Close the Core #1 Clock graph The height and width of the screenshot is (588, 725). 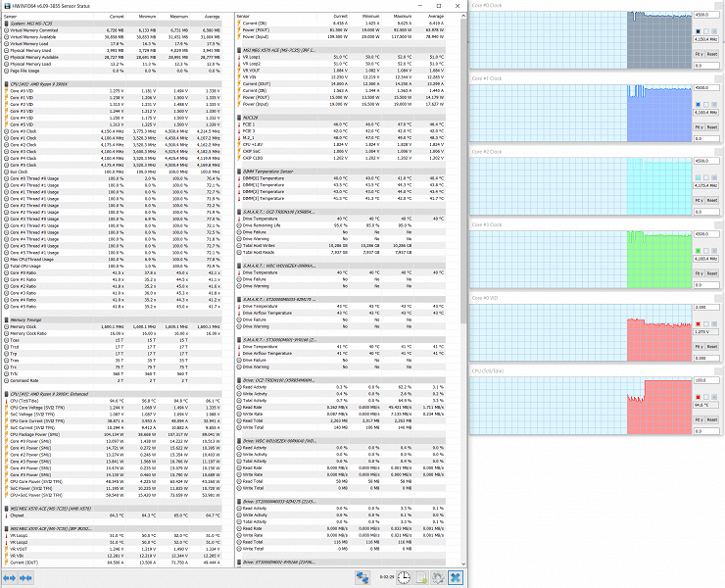718,78
